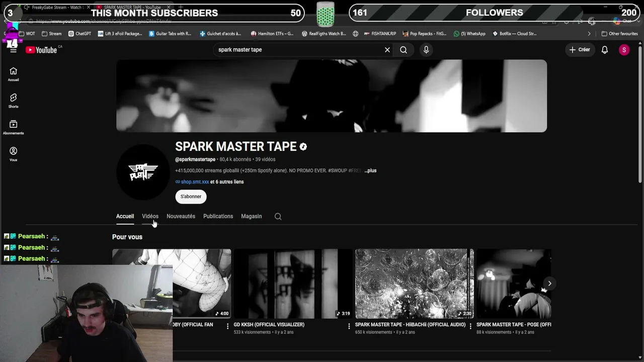Open the RealFigths Watch bookmark
This screenshot has height=362, width=644.
pyautogui.click(x=324, y=34)
